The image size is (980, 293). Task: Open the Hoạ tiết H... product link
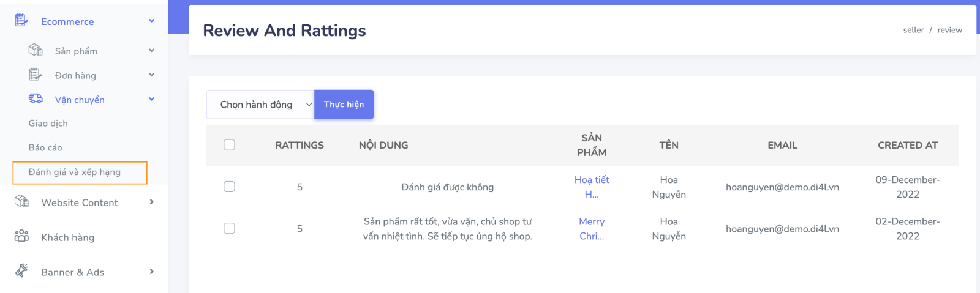592,187
